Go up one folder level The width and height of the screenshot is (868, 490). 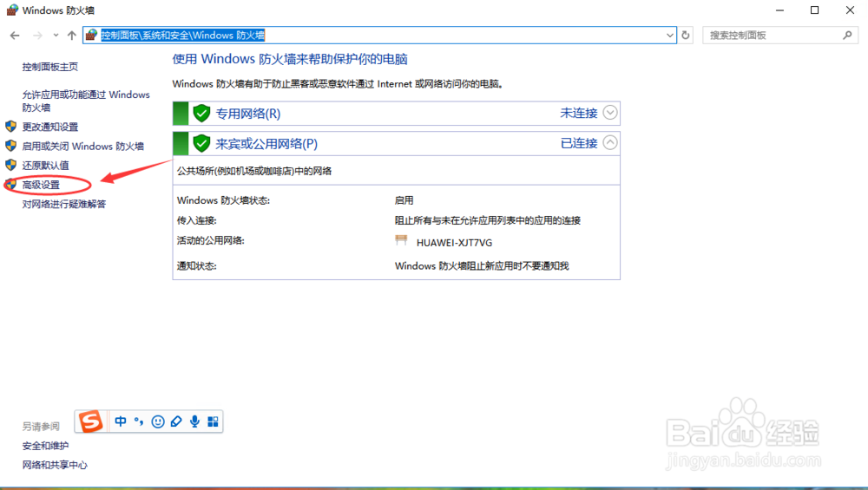point(71,36)
